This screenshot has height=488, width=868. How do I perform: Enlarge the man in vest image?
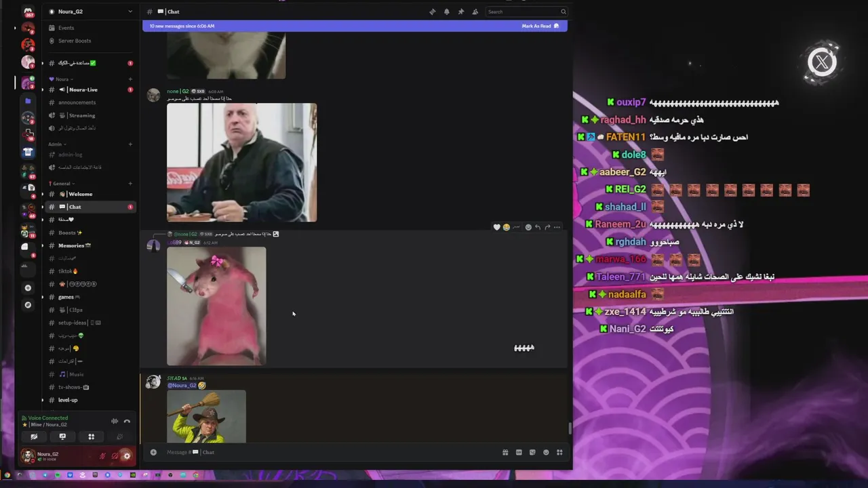(x=241, y=163)
